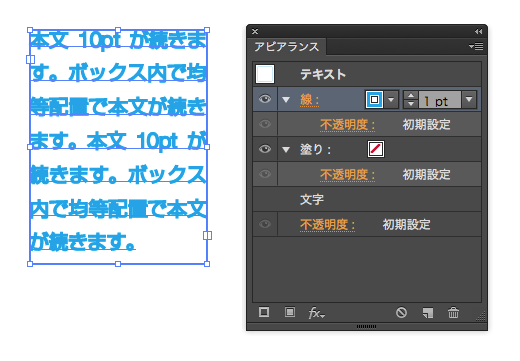
Task: Toggle visibility of stroke 不透明度 row
Action: (265, 124)
